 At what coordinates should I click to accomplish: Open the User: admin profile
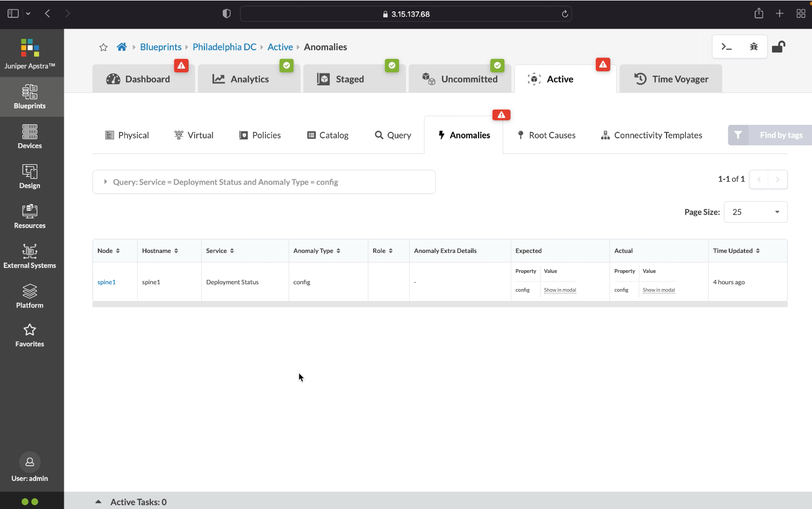point(30,467)
